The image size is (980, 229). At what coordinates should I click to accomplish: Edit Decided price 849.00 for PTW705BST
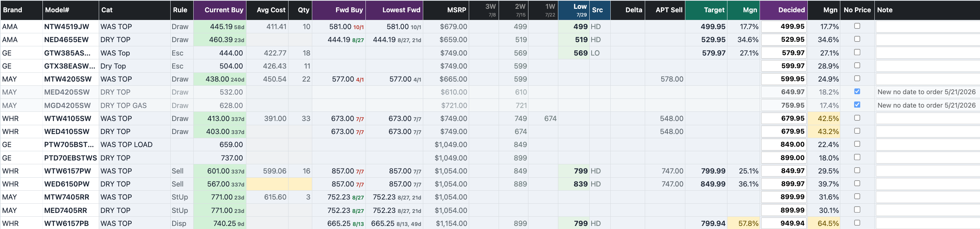(x=784, y=144)
